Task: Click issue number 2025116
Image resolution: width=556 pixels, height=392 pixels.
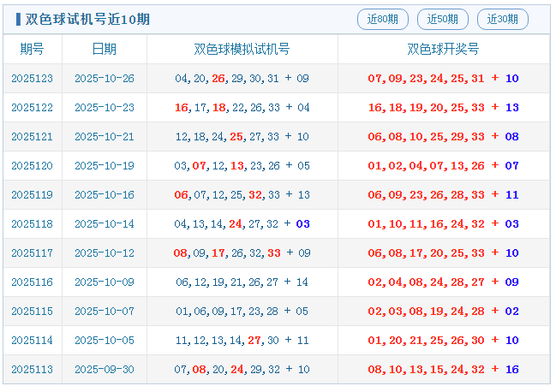Action: 32,282
